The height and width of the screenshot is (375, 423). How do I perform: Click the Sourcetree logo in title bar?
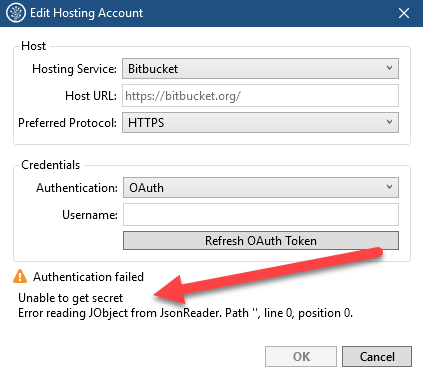pyautogui.click(x=15, y=13)
